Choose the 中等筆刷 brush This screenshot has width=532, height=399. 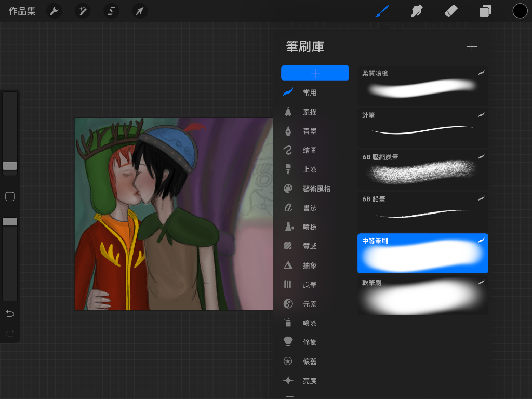[x=423, y=253]
